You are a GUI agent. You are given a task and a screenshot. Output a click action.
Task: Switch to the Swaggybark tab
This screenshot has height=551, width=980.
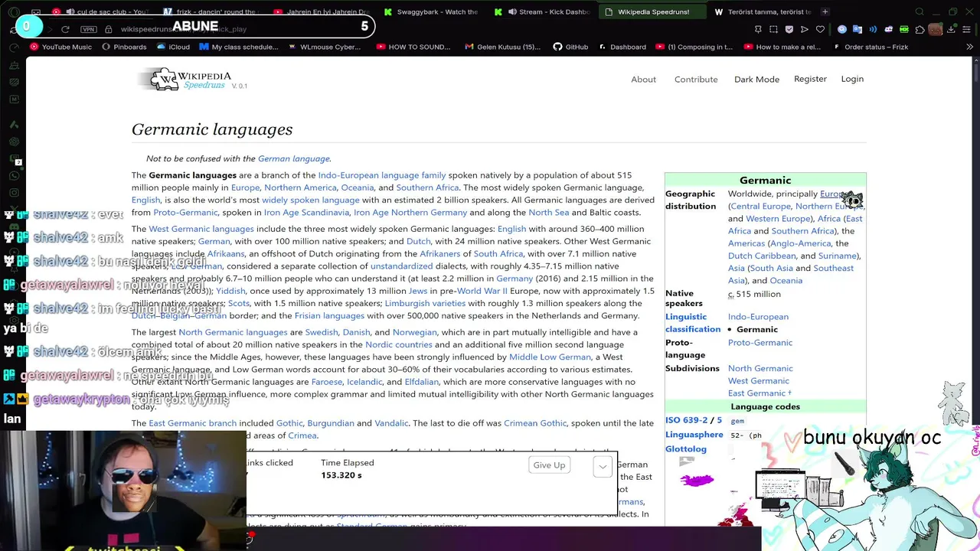432,11
